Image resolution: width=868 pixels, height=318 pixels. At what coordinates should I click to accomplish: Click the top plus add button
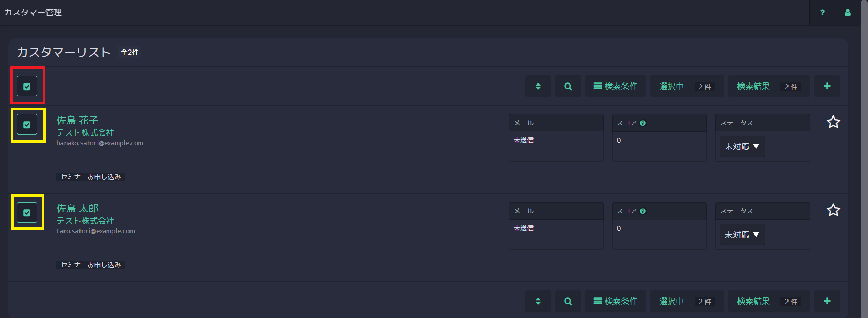pyautogui.click(x=827, y=86)
